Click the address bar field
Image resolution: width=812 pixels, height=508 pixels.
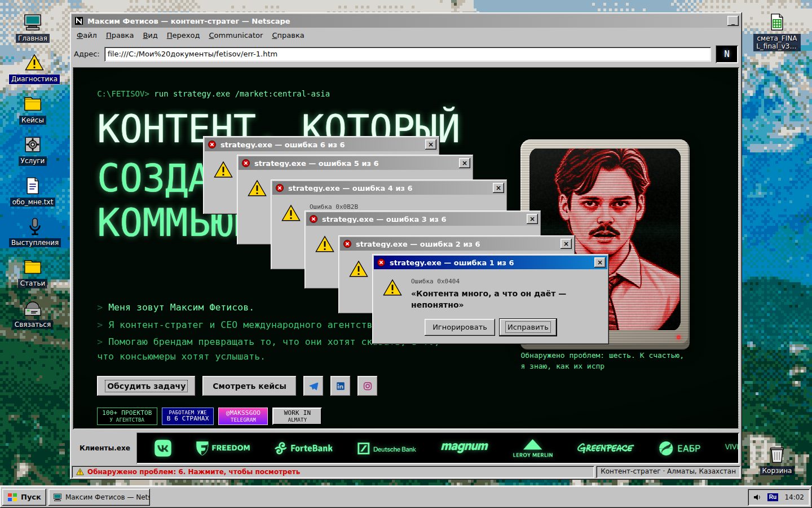tap(407, 54)
